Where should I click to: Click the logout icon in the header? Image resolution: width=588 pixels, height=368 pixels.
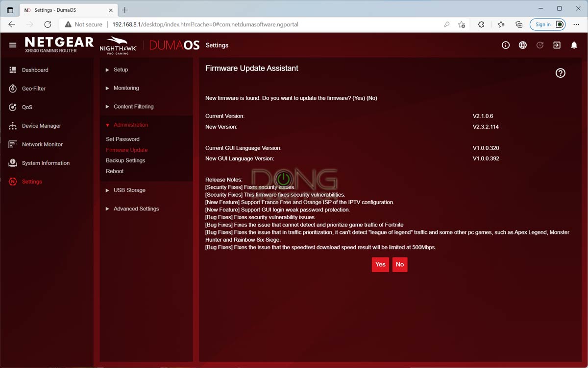pos(557,45)
